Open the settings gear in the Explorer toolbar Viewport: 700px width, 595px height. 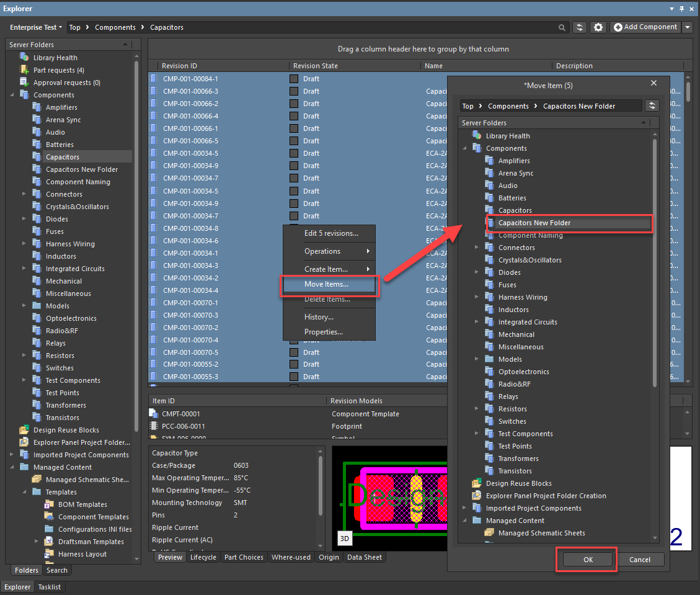598,27
